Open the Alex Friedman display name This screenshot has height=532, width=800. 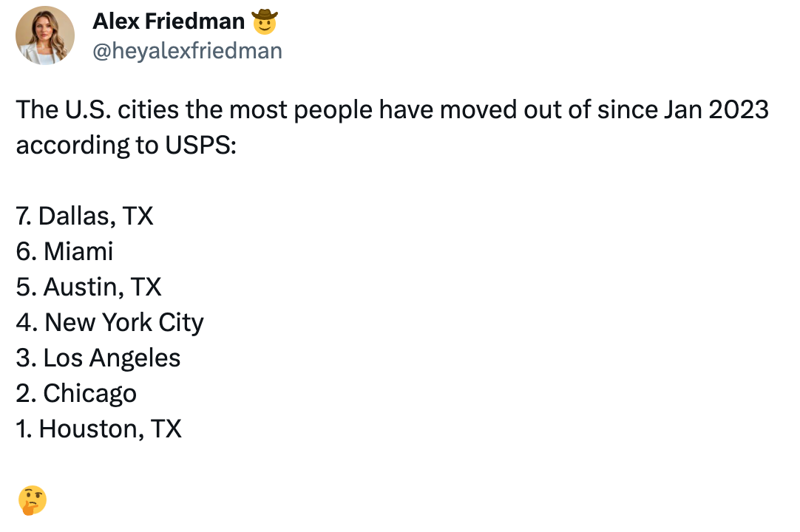169,22
